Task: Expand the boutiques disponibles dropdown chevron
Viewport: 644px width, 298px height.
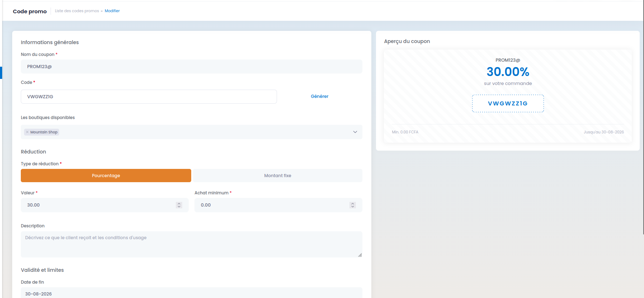Action: click(355, 132)
